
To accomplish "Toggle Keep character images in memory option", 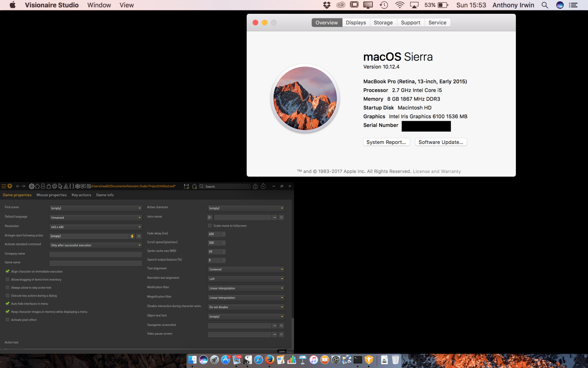I will 7,312.
